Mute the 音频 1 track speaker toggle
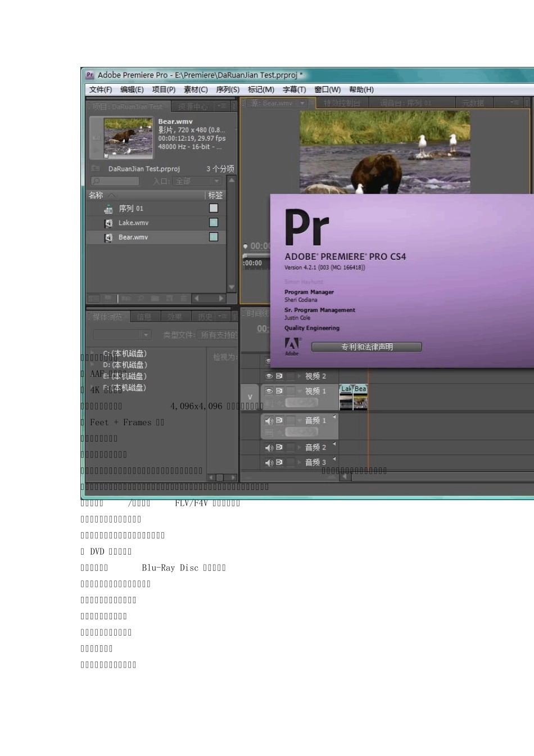The height and width of the screenshot is (756, 534). pyautogui.click(x=269, y=421)
